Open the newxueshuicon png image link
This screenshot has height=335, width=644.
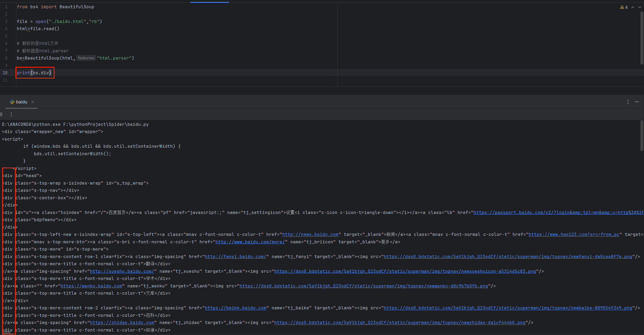click(405, 271)
